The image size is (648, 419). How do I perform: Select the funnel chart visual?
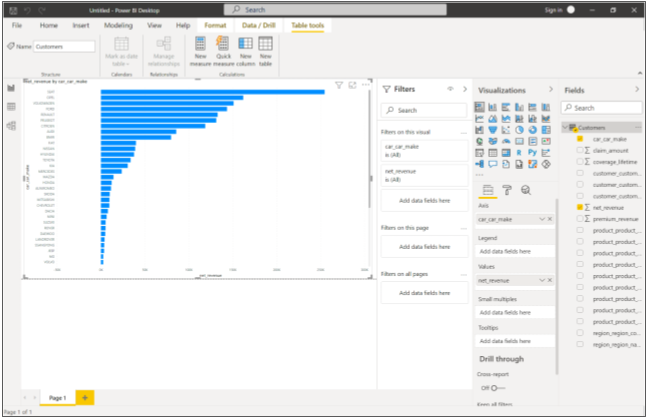pyautogui.click(x=493, y=130)
